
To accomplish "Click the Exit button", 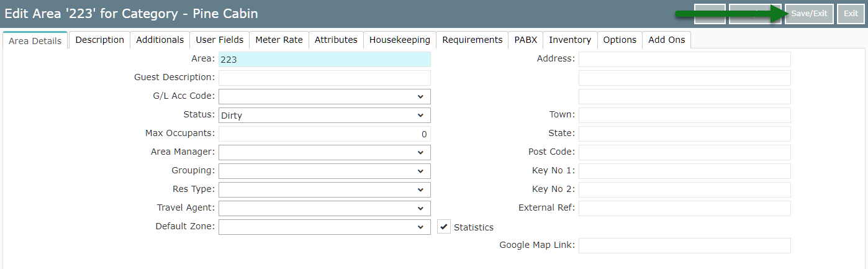I will (851, 14).
